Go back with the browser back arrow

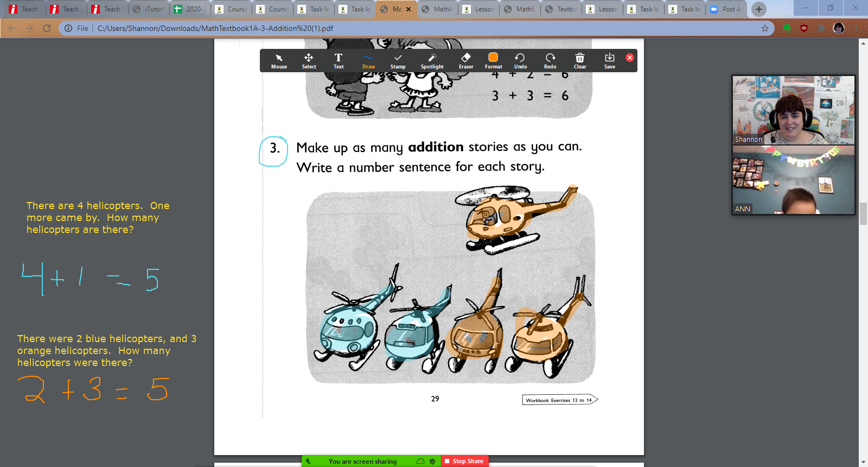click(x=12, y=28)
